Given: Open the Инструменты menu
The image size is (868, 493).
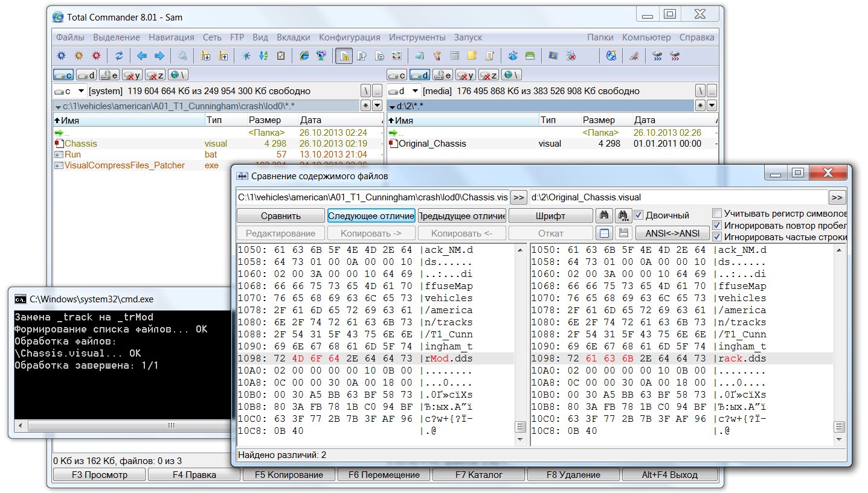Looking at the screenshot, I should (x=417, y=37).
